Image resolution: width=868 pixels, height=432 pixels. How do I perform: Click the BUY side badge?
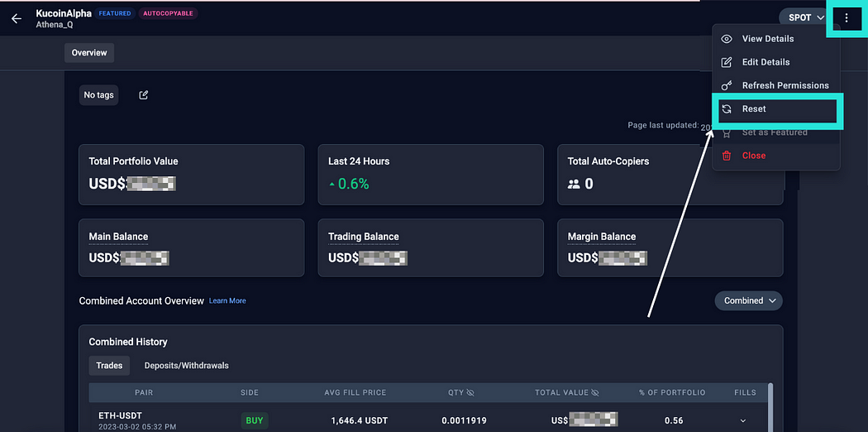coord(255,420)
